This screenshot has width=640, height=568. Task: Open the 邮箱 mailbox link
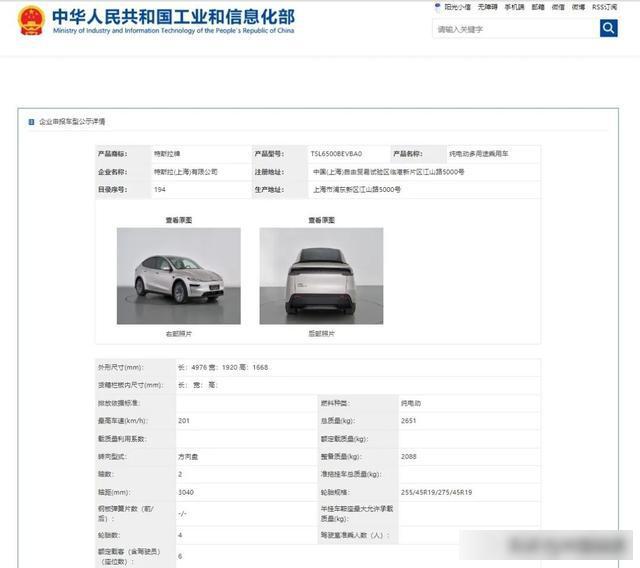(538, 7)
